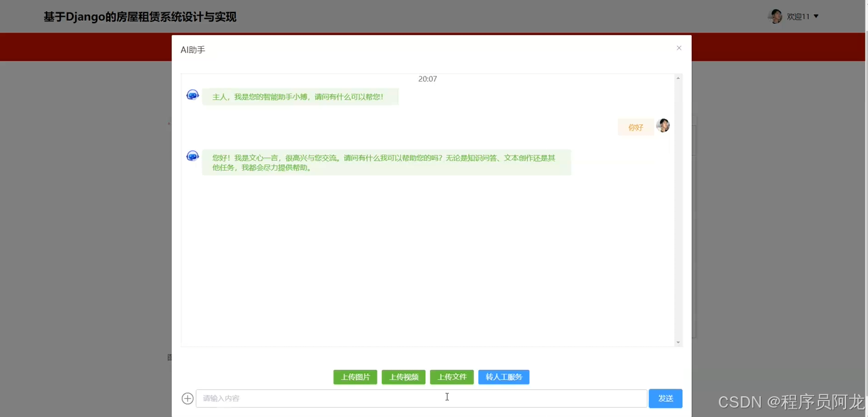Click the 您好！我是文心一言 reply bubble

[x=387, y=162]
